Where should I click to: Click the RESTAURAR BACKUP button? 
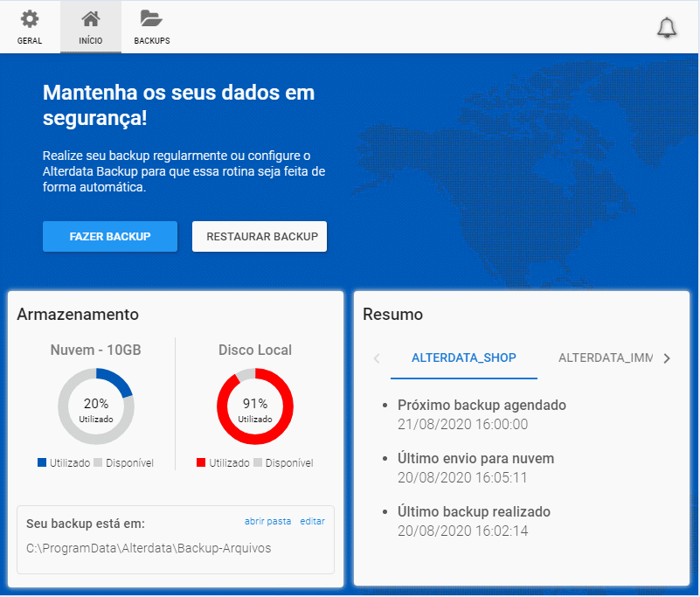(x=260, y=236)
